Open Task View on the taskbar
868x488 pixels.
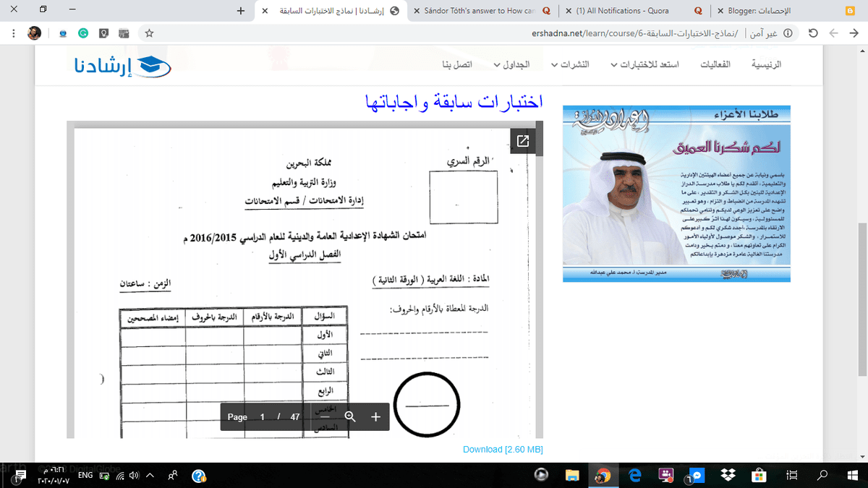pos(791,476)
